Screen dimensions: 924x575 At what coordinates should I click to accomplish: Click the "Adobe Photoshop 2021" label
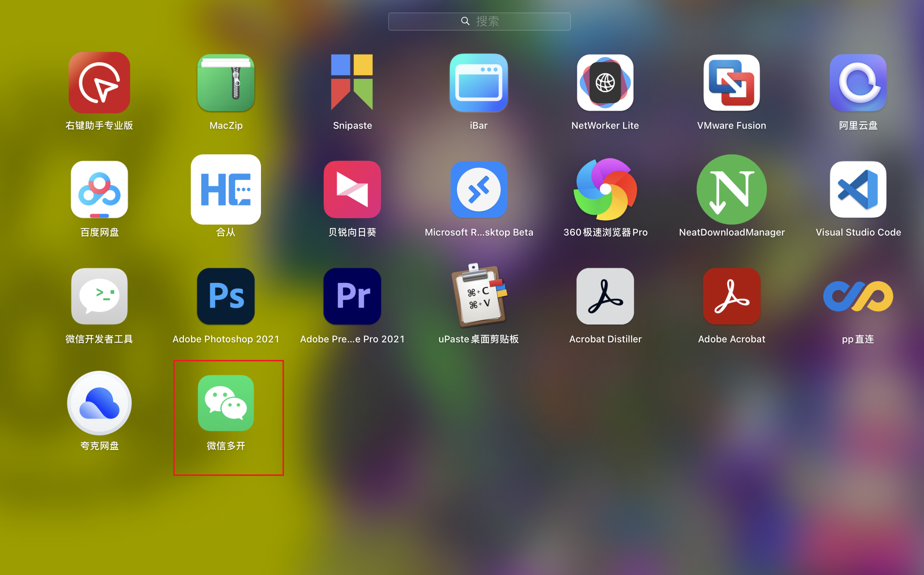pyautogui.click(x=226, y=339)
